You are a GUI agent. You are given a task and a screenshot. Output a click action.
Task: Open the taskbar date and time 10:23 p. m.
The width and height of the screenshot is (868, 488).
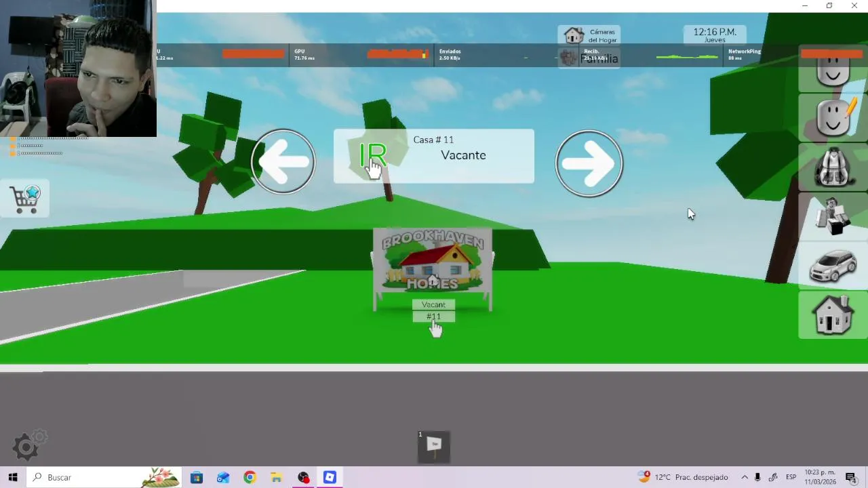[820, 477]
